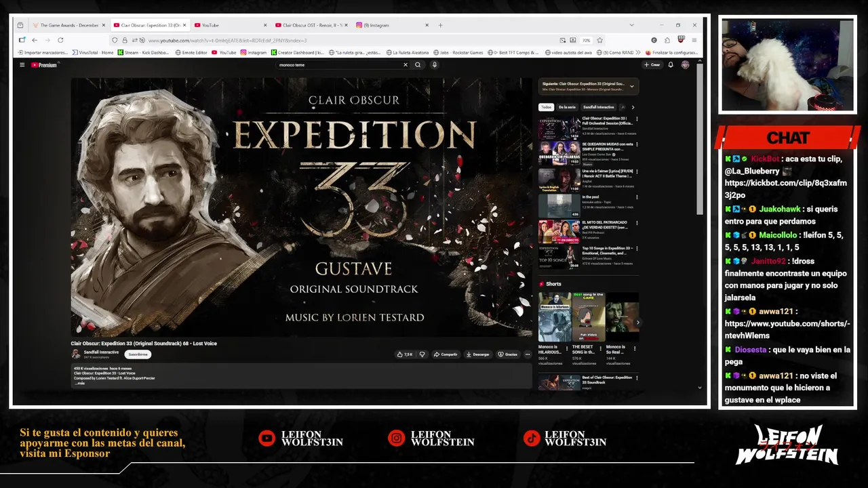
Task: Select the Sandfall Interactive filter chip
Action: pyautogui.click(x=599, y=107)
